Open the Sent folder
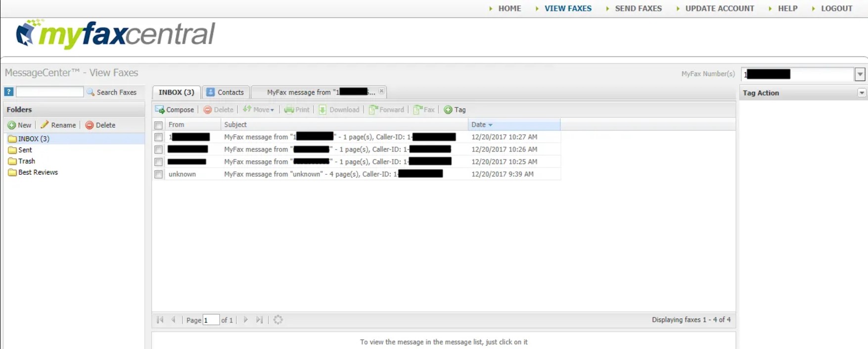The image size is (868, 349). click(x=20, y=150)
